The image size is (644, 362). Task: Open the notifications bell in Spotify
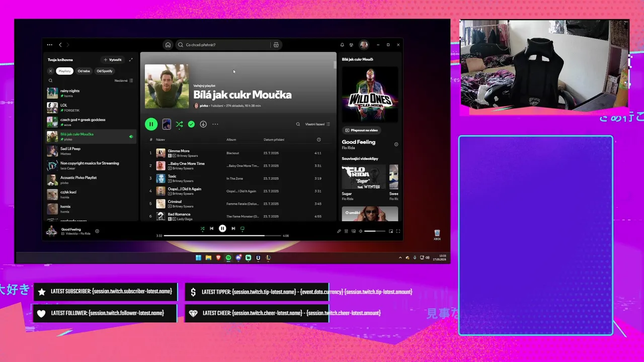coord(342,45)
